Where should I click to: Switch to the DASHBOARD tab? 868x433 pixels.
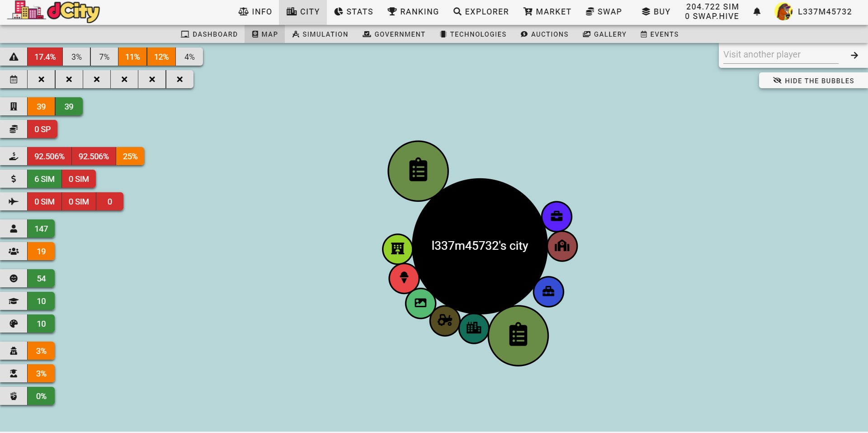(x=209, y=34)
